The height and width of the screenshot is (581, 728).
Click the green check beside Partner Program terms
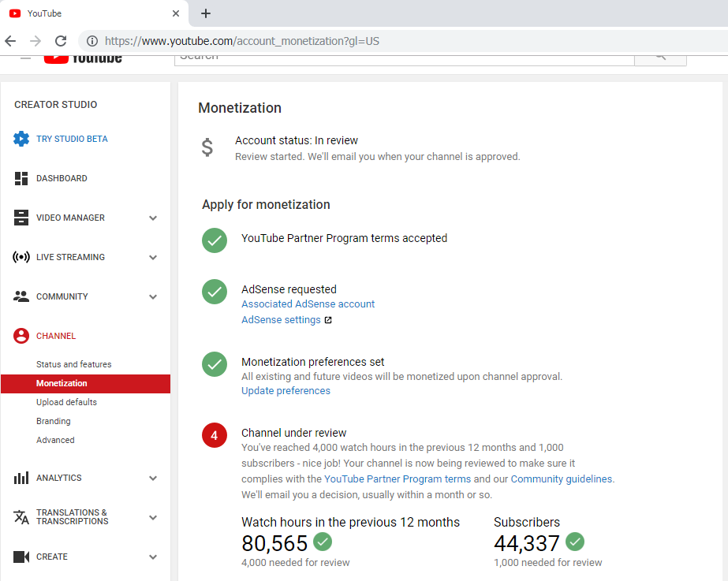pos(215,240)
